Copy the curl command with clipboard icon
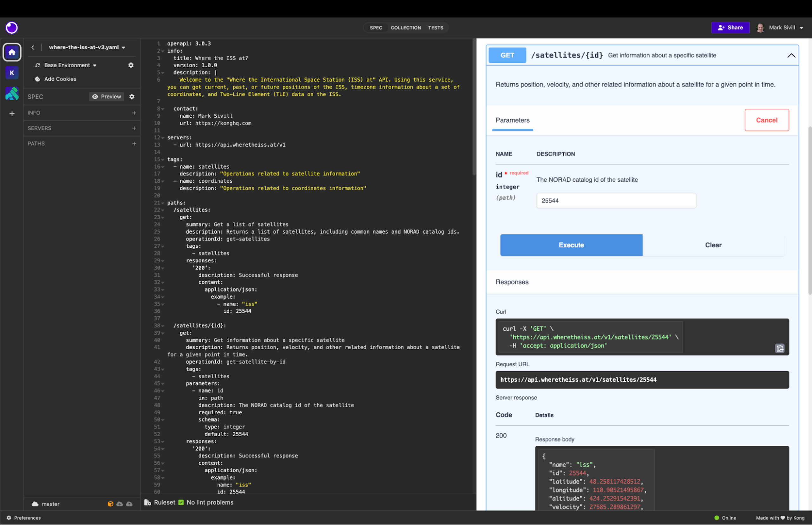Viewport: 812px width, 525px height. (x=780, y=348)
